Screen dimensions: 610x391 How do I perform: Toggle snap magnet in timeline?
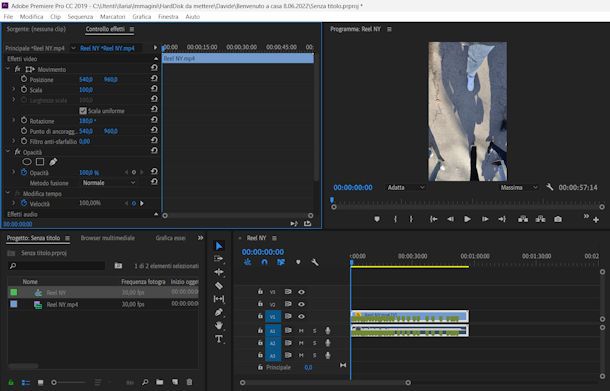pos(264,262)
